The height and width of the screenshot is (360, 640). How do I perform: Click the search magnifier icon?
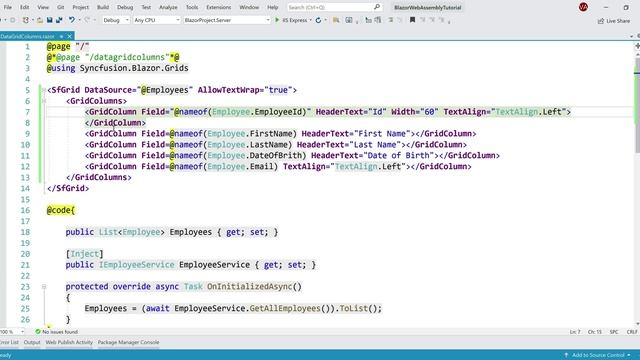pyautogui.click(x=377, y=7)
